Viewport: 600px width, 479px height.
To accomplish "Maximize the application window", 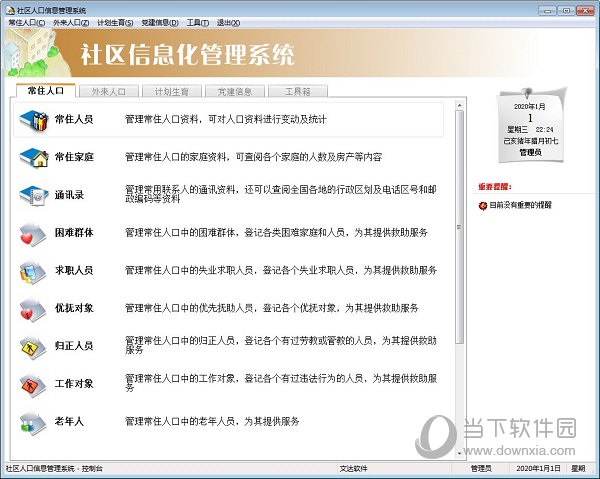I will (566, 11).
